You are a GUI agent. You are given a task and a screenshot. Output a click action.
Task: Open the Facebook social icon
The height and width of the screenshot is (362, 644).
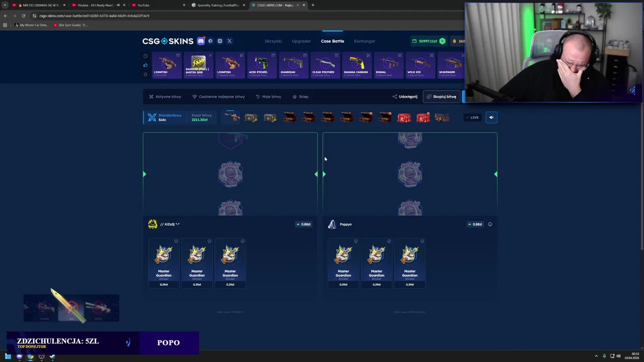pos(210,41)
